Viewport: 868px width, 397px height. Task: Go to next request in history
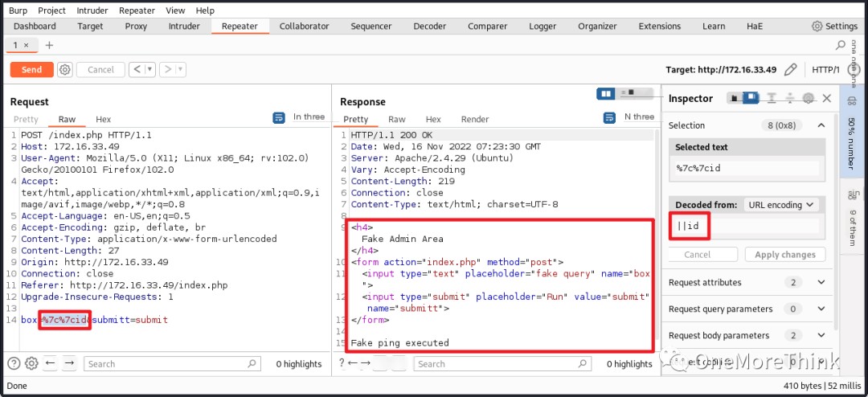pyautogui.click(x=168, y=69)
